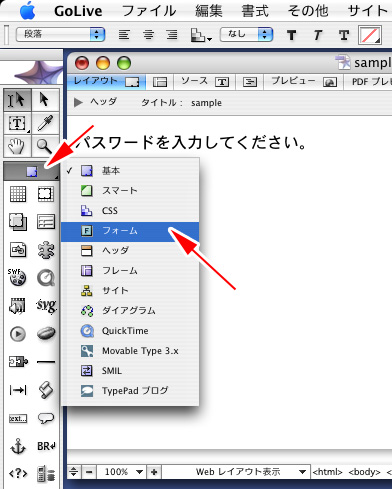Screen dimensions: 392x489
Task: Select the zoom magnifier tool
Action: (x=45, y=146)
